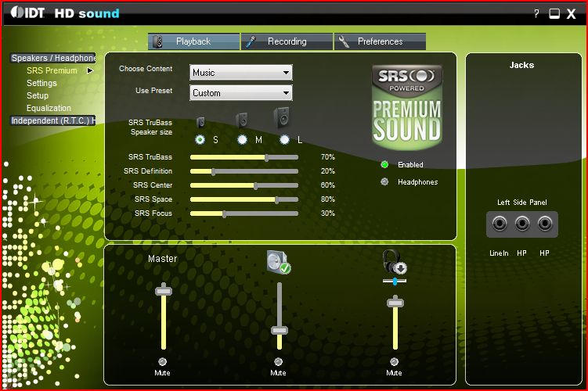This screenshot has height=391, width=588.
Task: Click the small speaker size icon
Action: (200, 122)
